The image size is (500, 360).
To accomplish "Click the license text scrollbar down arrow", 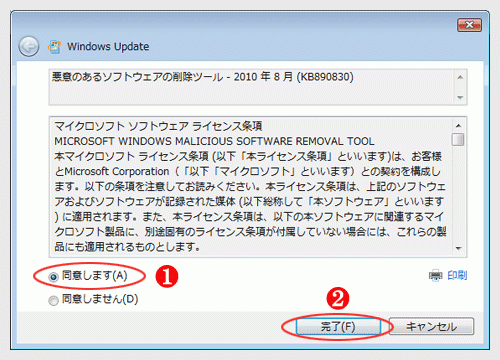I will [x=458, y=248].
